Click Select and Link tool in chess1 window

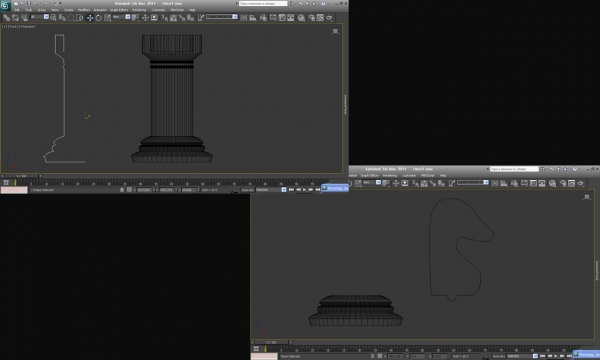[7, 18]
